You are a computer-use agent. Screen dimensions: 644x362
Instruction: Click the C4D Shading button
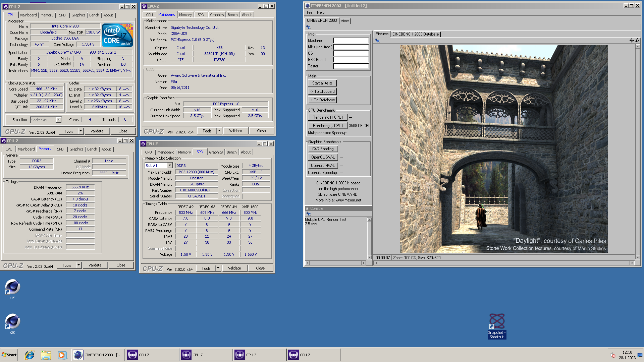323,149
